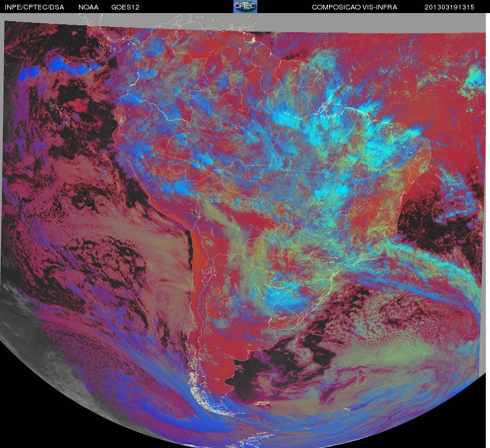
Task: Click the 201303191315 timestamp
Action: pyautogui.click(x=450, y=7)
